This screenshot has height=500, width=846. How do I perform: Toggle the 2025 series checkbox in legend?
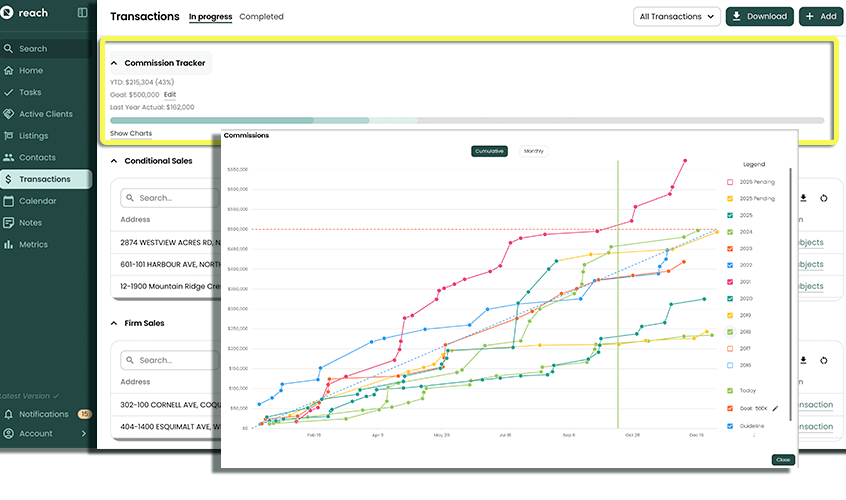[x=730, y=215]
